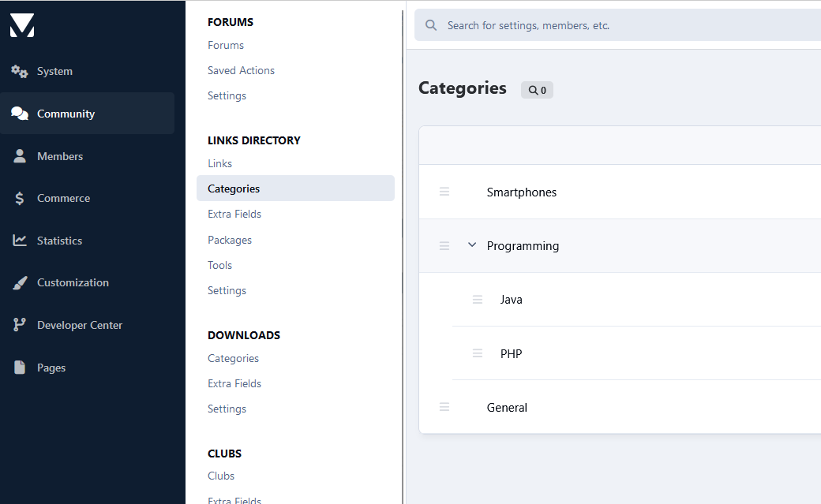The image size is (821, 504).
Task: Click Developer Center branch icon
Action: tap(20, 325)
